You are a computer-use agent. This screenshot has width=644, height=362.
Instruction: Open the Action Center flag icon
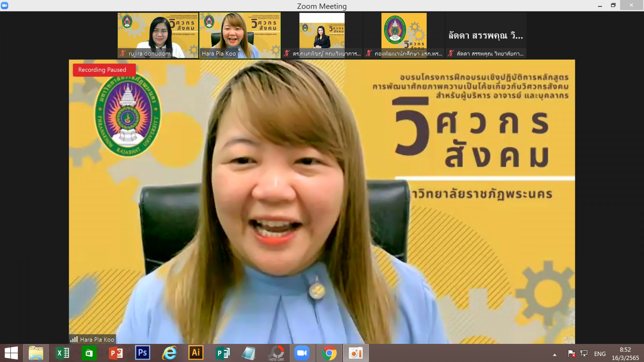pos(572,353)
